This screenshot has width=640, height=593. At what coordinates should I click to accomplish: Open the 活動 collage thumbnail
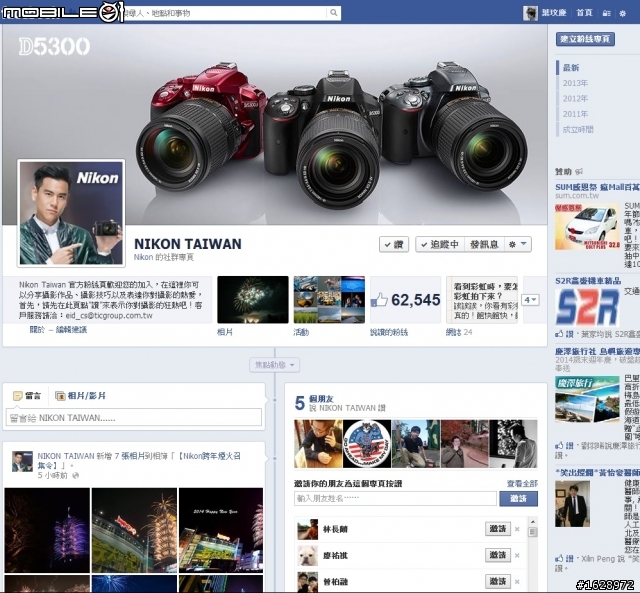tap(329, 300)
